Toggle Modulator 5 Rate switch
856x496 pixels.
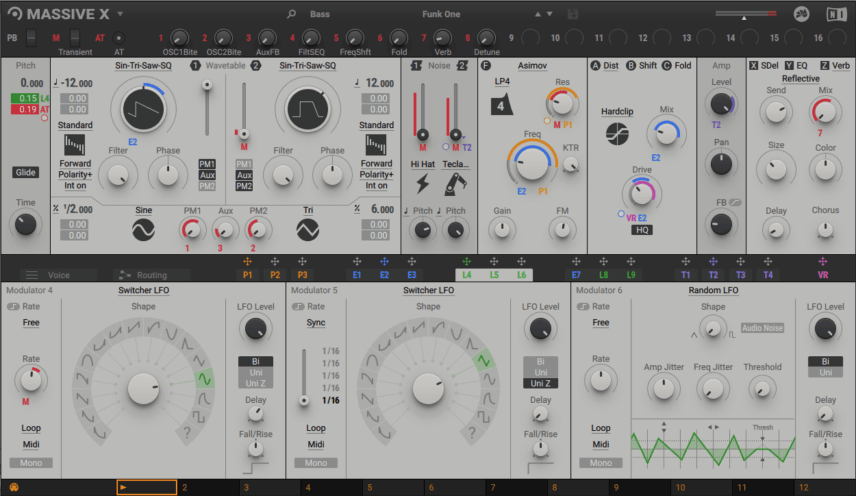coord(298,307)
